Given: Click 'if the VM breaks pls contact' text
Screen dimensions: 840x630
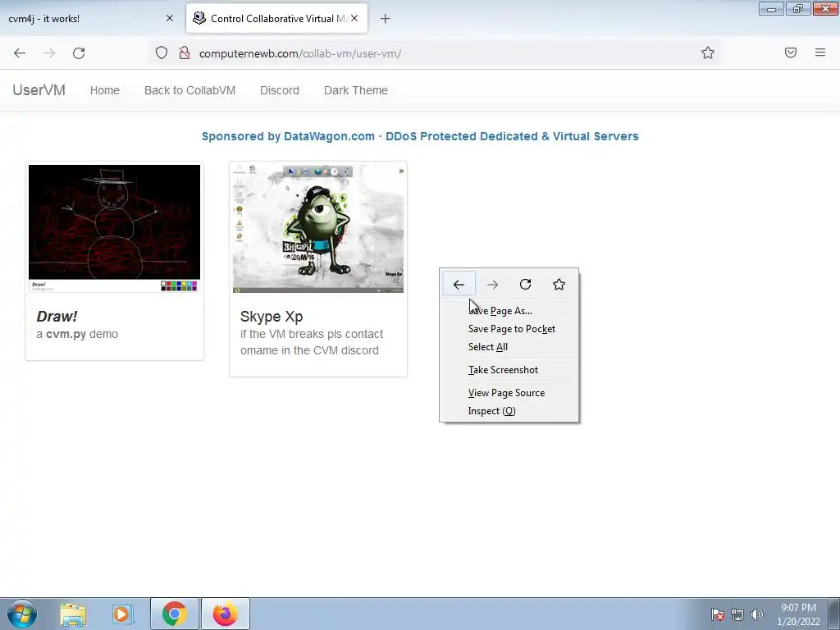Looking at the screenshot, I should (x=312, y=335).
